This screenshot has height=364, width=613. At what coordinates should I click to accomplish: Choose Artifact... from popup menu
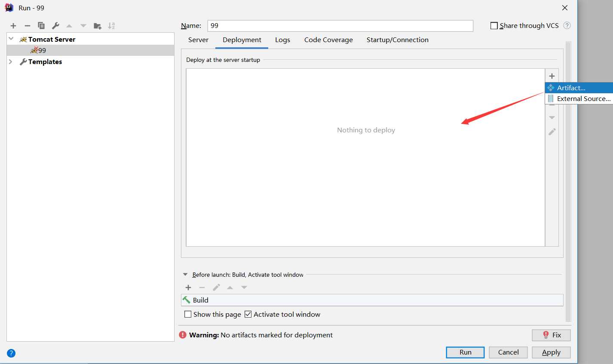point(579,88)
